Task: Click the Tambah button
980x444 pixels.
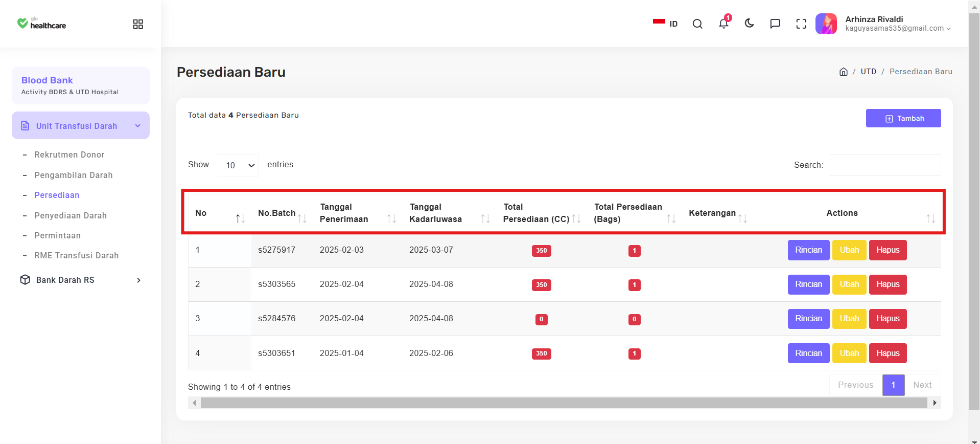Action: [x=903, y=118]
